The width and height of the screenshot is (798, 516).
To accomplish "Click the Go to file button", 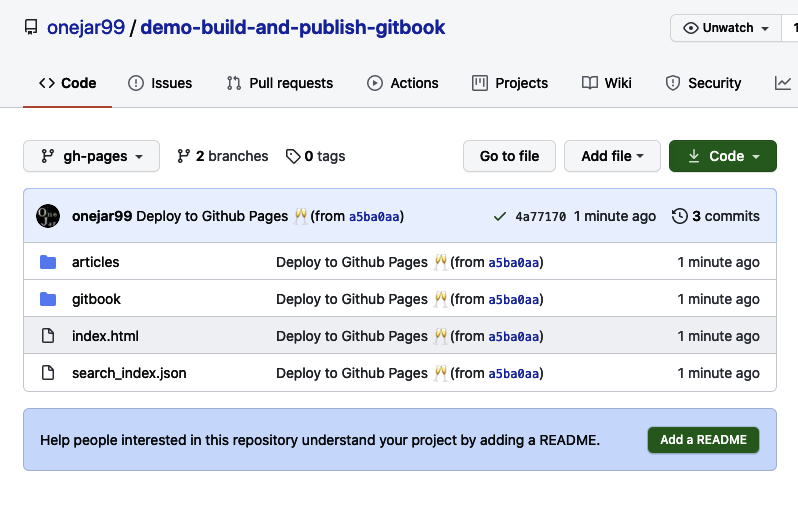I will pyautogui.click(x=509, y=156).
